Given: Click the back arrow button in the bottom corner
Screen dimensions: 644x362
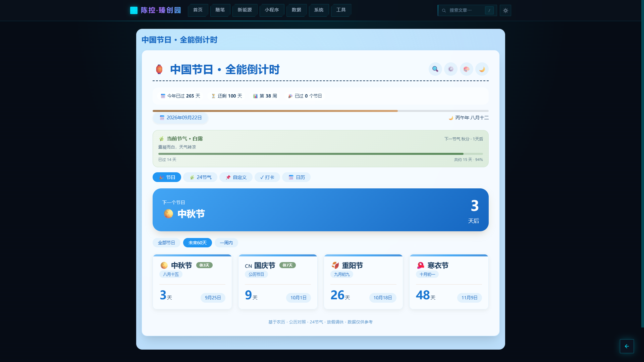Looking at the screenshot, I should tap(627, 346).
